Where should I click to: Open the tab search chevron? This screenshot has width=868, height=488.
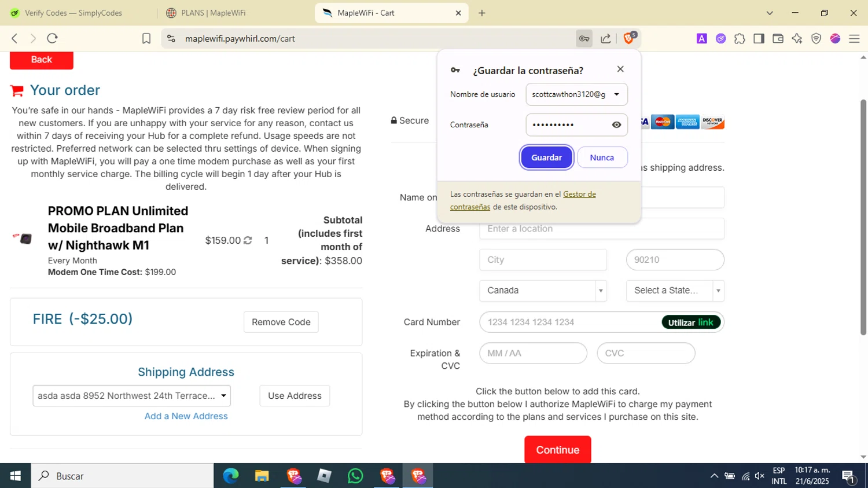point(770,13)
